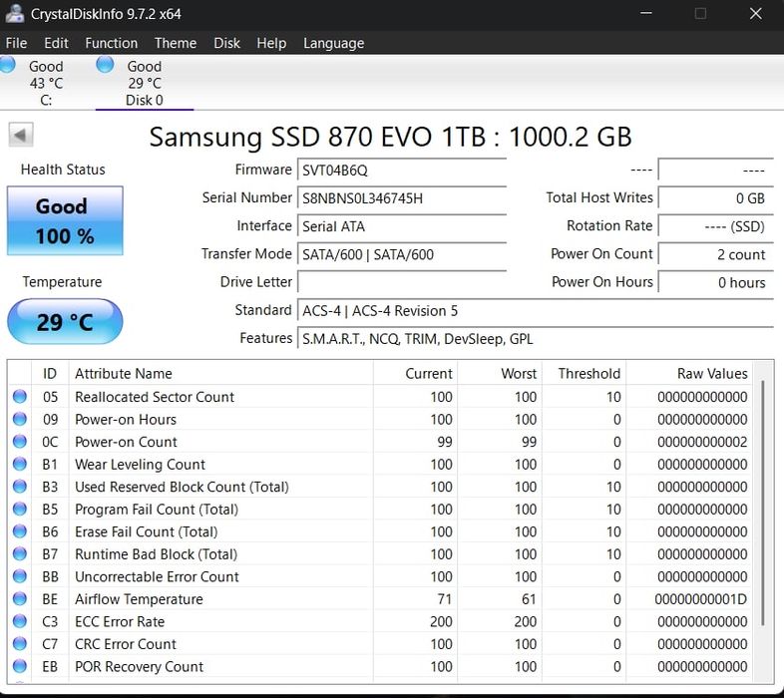Click status dot for Airflow Temperature
784x698 pixels.
20,599
